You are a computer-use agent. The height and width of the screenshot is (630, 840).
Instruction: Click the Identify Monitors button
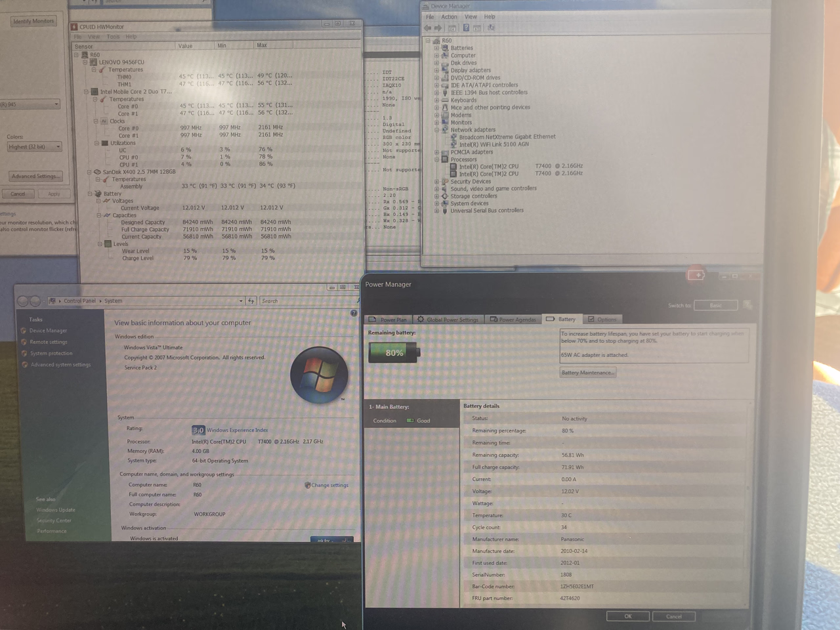tap(33, 21)
